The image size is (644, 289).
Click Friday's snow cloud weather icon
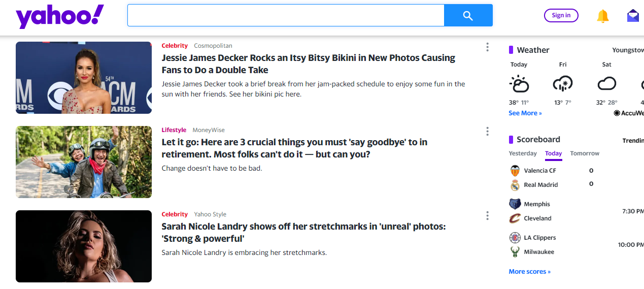(x=562, y=84)
